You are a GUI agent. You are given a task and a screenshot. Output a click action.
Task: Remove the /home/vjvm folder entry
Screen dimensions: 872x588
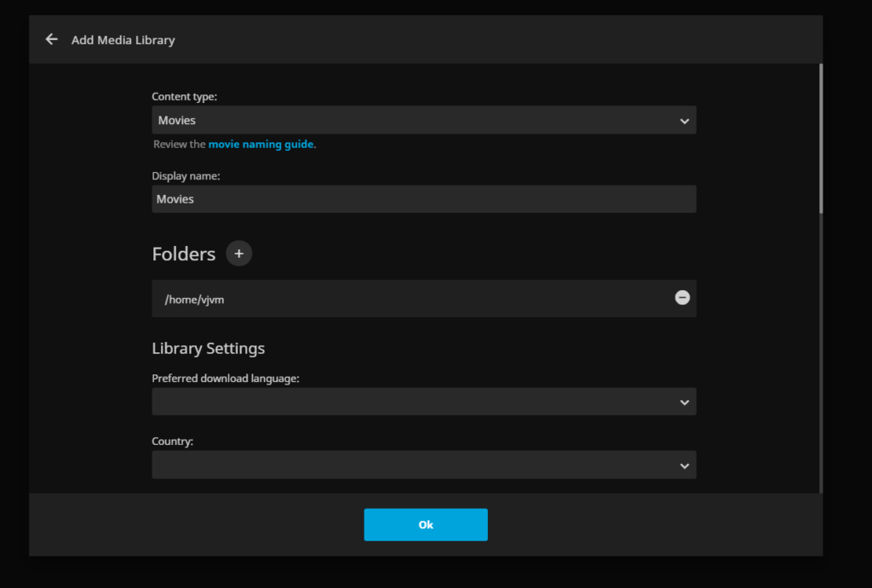[x=682, y=298]
